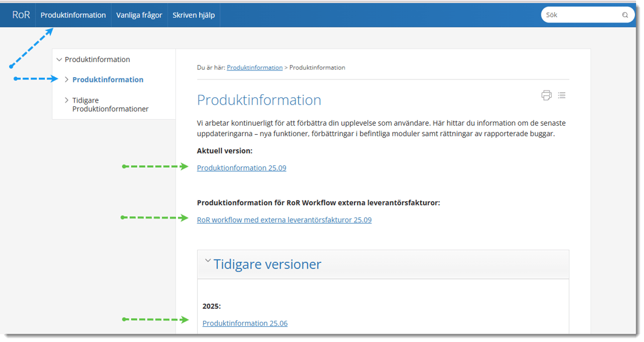Click the print page icon
The height and width of the screenshot is (342, 644).
pyautogui.click(x=546, y=95)
